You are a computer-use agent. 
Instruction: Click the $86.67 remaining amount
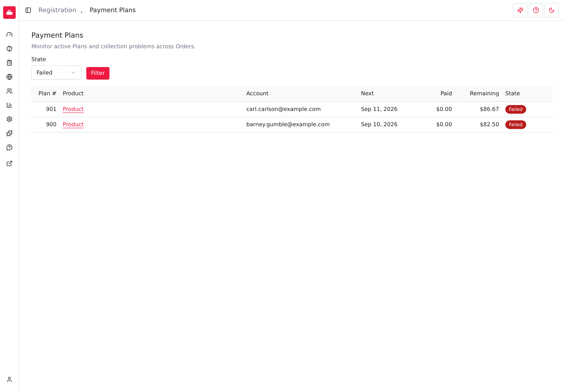tap(489, 109)
